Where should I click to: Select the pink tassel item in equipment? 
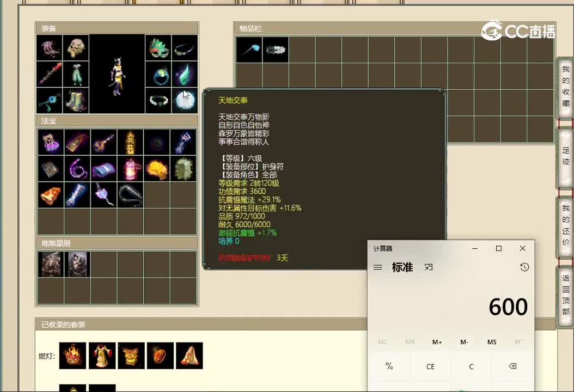click(50, 47)
